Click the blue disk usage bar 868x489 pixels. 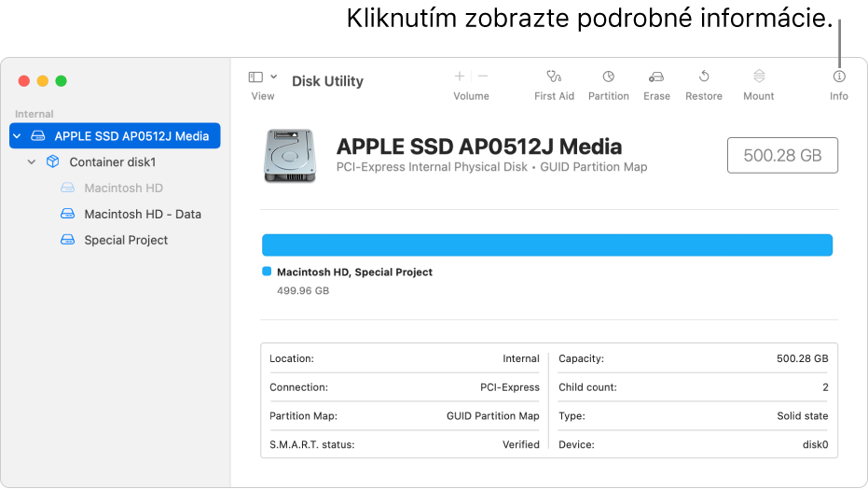(547, 244)
